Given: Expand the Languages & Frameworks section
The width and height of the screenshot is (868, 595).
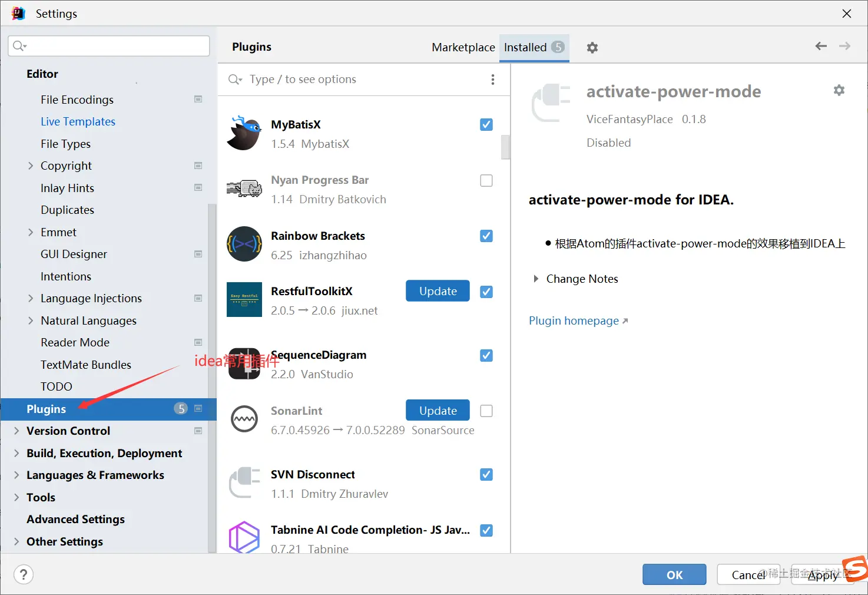Looking at the screenshot, I should coord(16,475).
